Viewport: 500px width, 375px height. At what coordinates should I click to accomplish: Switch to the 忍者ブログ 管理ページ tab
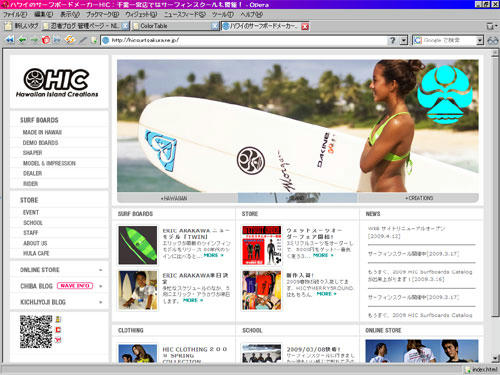[82, 26]
